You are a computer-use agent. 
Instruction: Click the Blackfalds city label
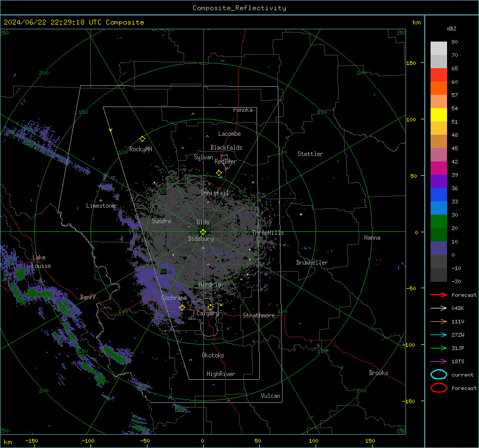pos(226,148)
